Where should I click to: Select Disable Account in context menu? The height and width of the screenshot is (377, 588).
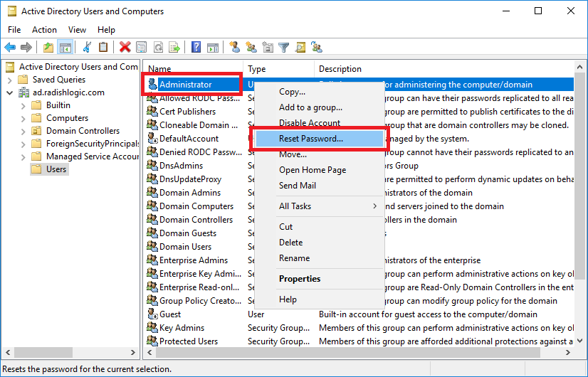point(310,123)
